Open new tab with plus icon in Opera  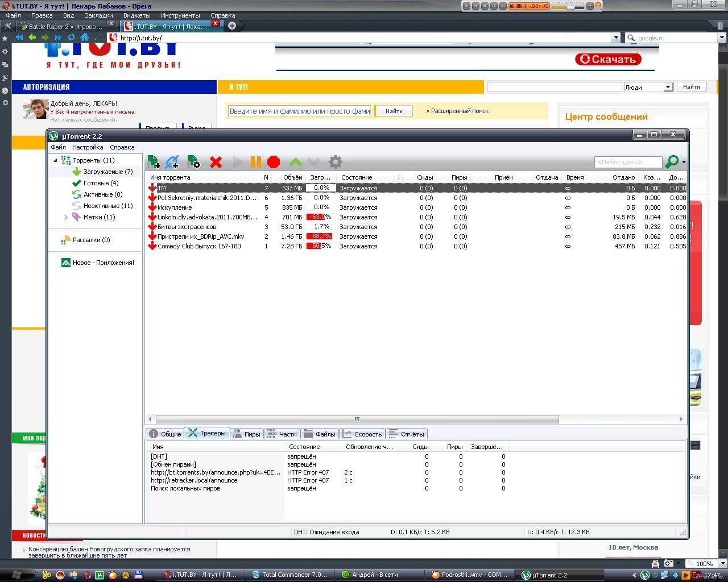click(232, 26)
